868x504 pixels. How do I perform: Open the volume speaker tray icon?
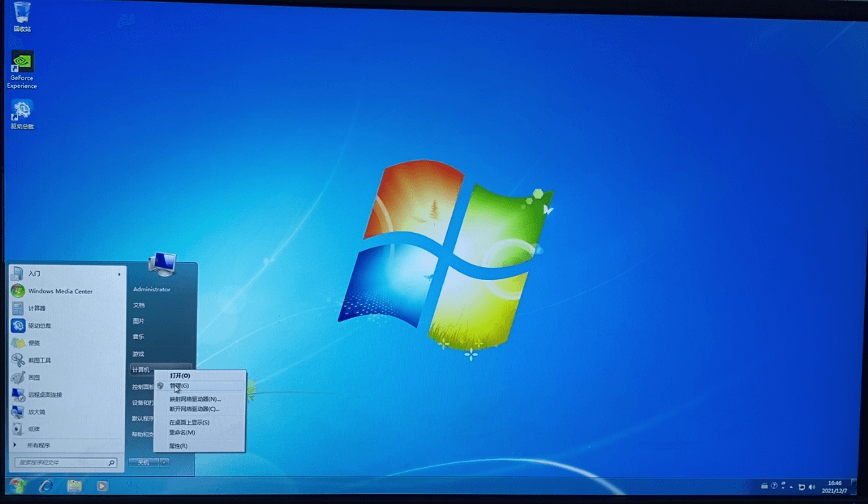[x=811, y=487]
